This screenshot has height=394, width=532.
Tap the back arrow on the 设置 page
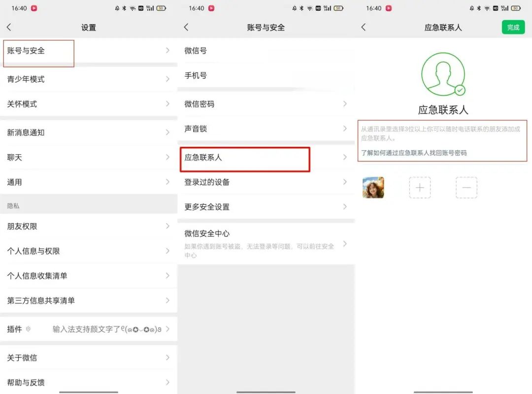[9, 28]
